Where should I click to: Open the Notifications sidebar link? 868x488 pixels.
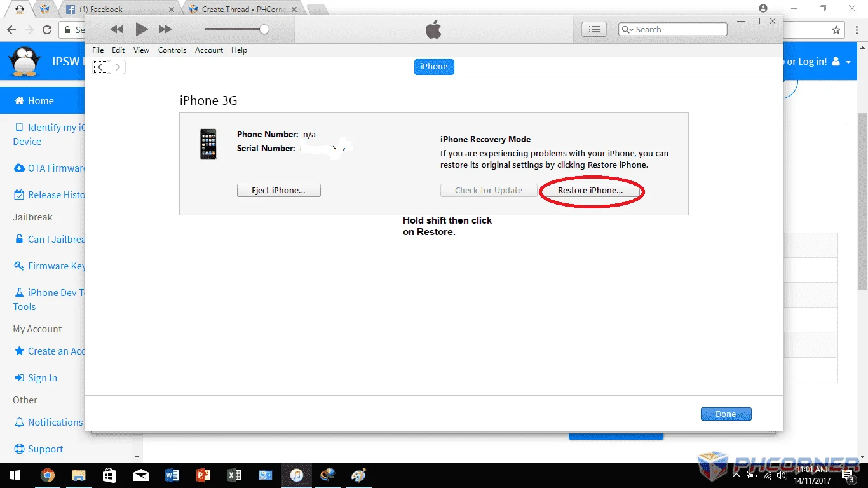point(48,423)
